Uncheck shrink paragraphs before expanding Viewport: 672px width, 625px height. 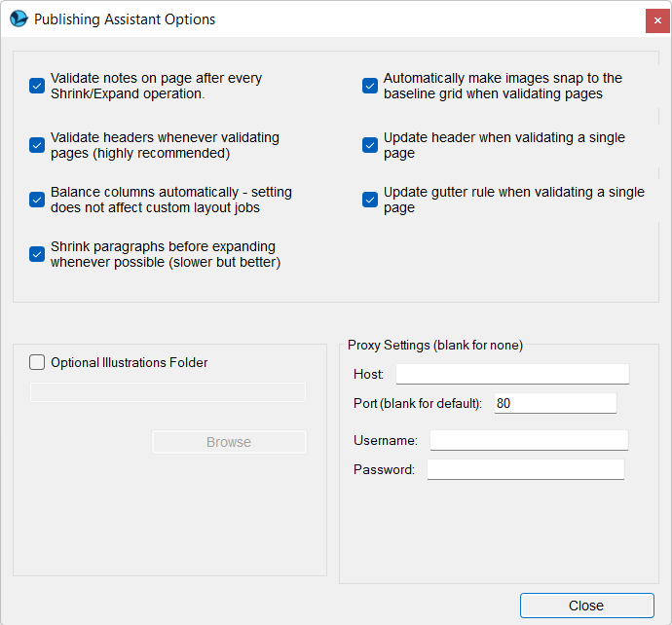point(37,254)
